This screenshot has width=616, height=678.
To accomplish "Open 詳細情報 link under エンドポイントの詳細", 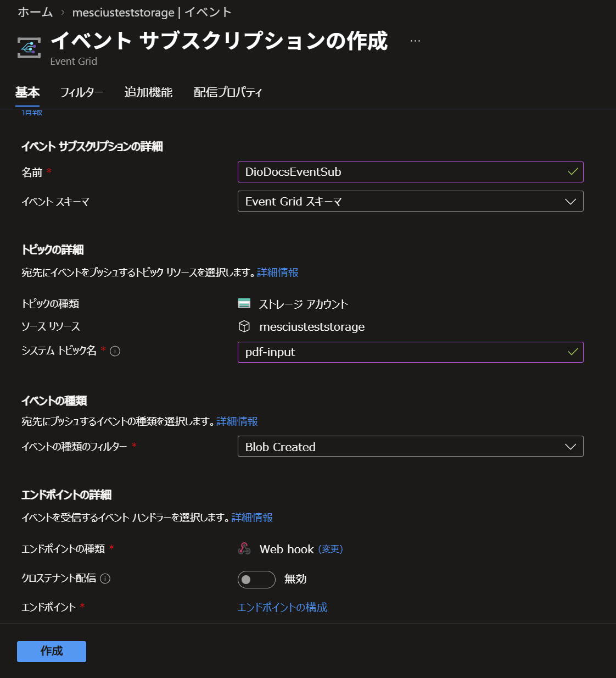I will pyautogui.click(x=252, y=518).
